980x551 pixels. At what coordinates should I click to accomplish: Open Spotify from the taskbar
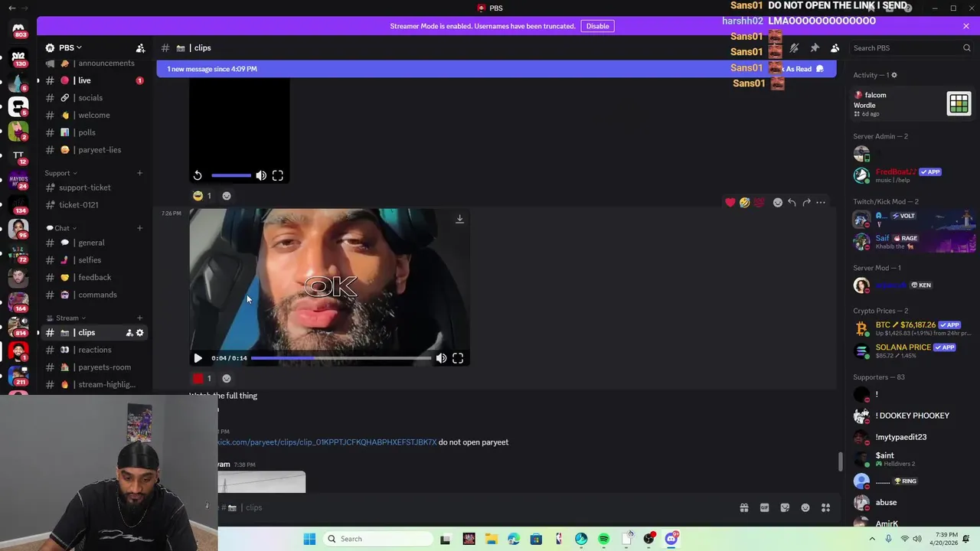[603, 539]
